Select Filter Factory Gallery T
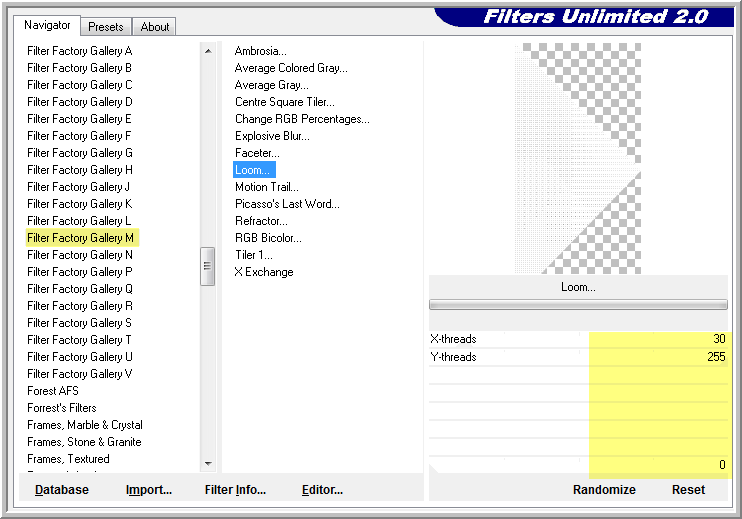Screen dimensions: 742x519 point(79,340)
